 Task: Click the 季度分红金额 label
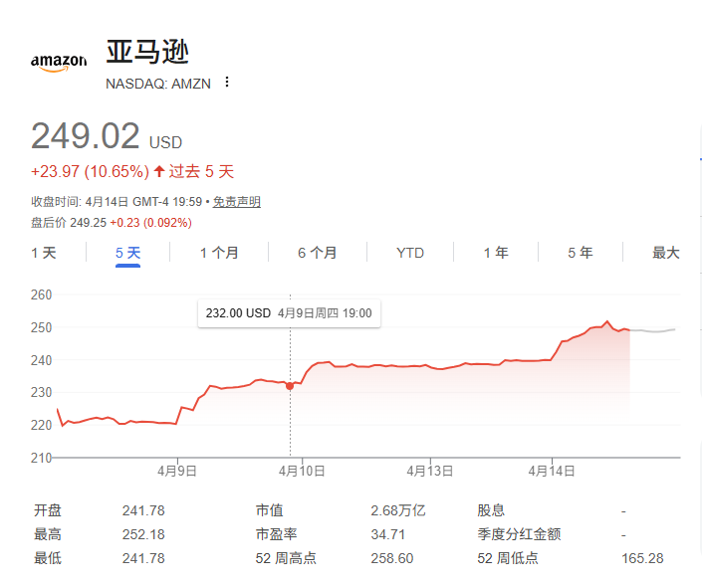(x=519, y=534)
